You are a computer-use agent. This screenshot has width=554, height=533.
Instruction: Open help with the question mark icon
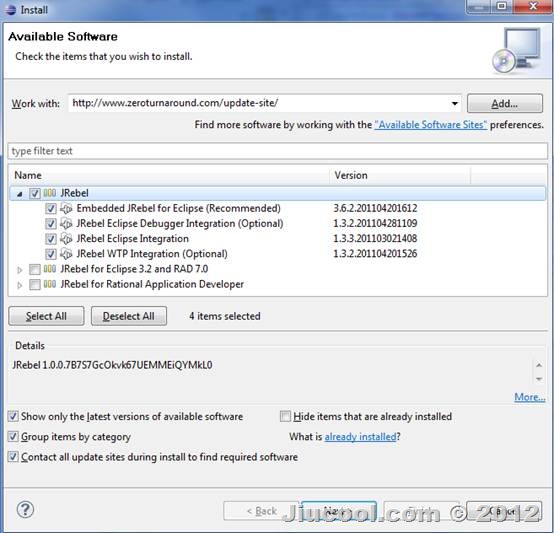(25, 510)
